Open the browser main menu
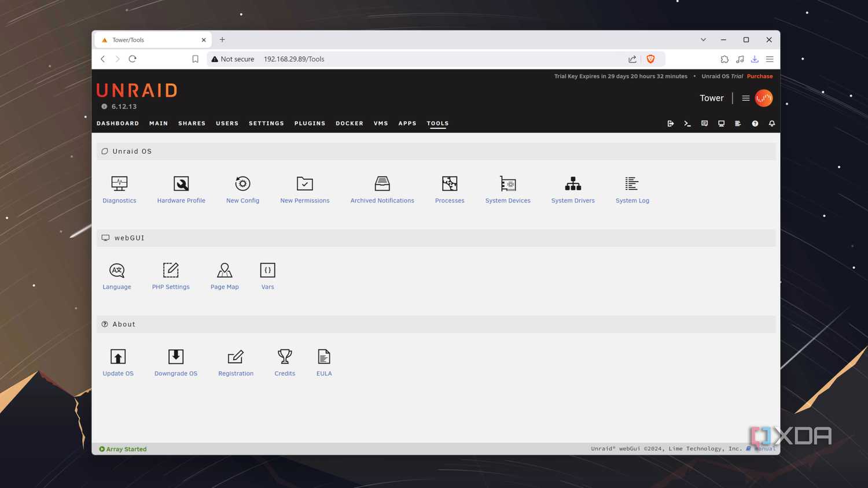The width and height of the screenshot is (868, 488). pyautogui.click(x=770, y=59)
